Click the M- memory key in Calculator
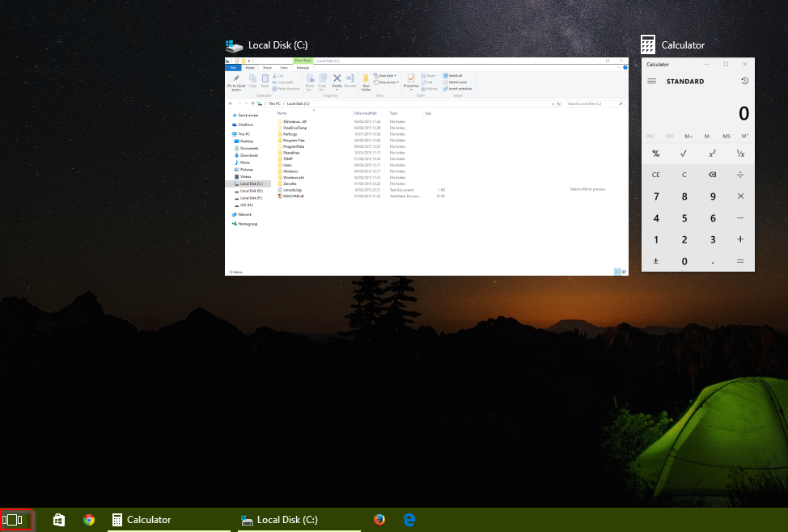The image size is (788, 532). click(708, 136)
